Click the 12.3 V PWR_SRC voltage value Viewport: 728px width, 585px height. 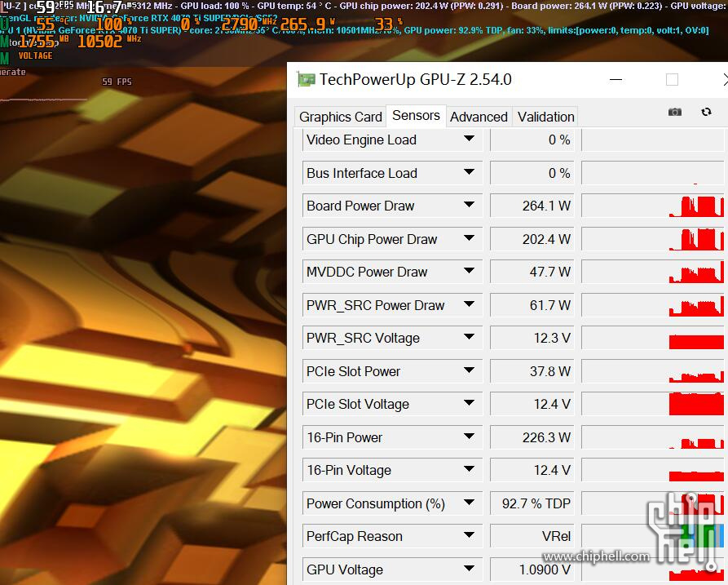point(532,338)
